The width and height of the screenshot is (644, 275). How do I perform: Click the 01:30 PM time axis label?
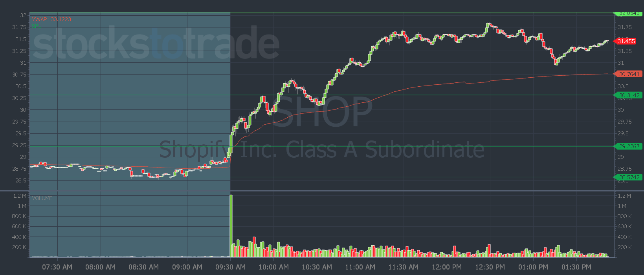(x=576, y=267)
